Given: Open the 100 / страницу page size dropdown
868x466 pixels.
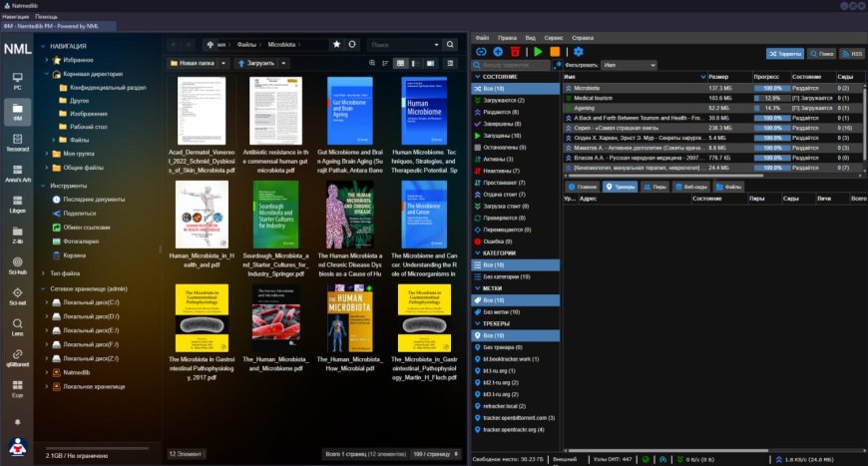Looking at the screenshot, I should coord(436,454).
